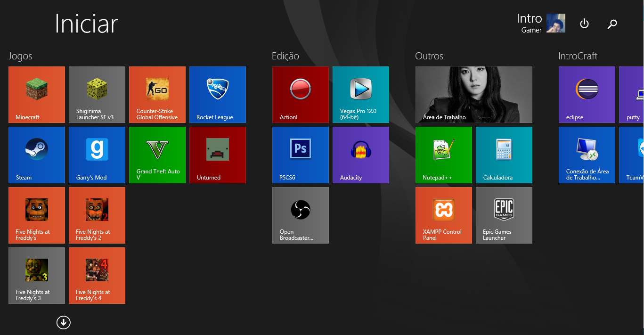Screen dimensions: 644x335
Task: Launch Five Nights at Freddy's 4
Action: [97, 276]
